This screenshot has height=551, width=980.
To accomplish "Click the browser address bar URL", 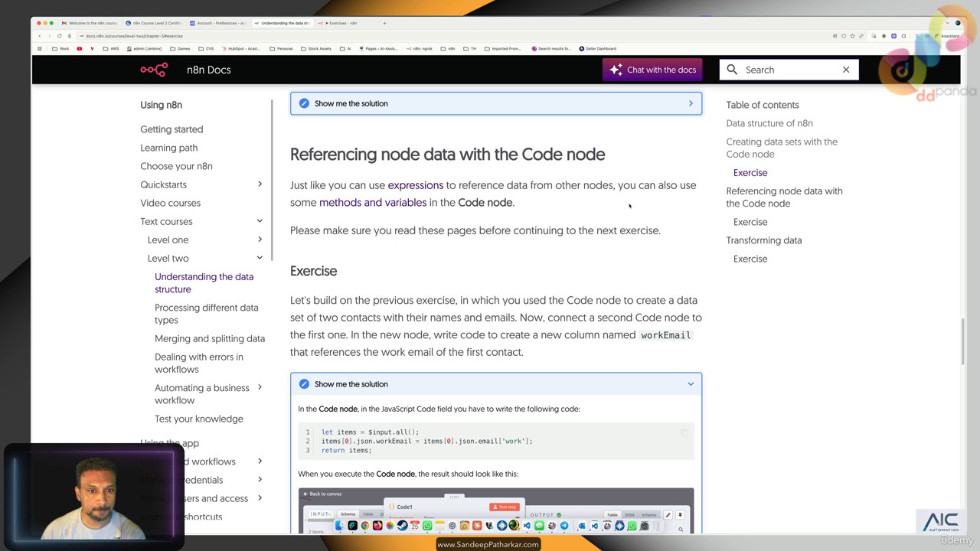I will click(x=134, y=36).
